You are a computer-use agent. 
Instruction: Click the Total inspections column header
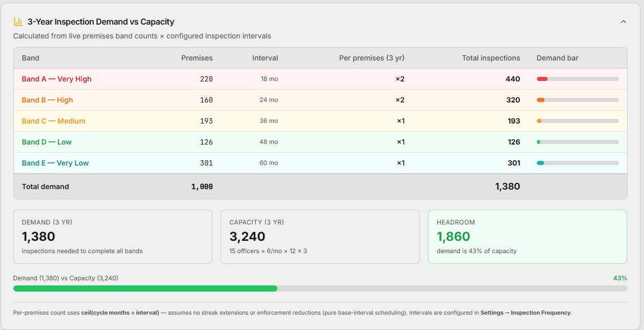491,58
